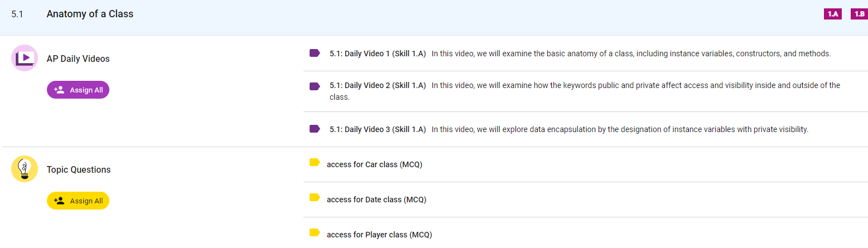Click the 1.A skill badge
Viewport: 868px width, 248px height.
click(832, 14)
